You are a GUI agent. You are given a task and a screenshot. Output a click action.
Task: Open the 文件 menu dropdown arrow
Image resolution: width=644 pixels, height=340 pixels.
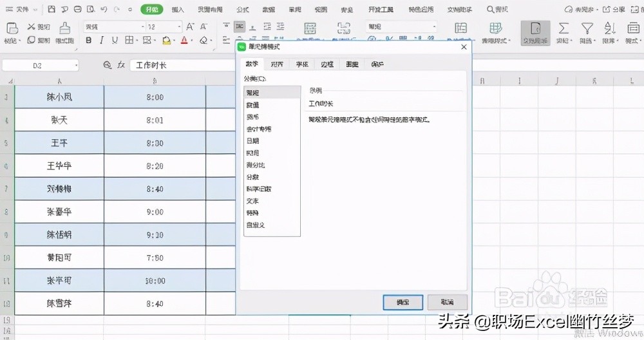(35, 10)
